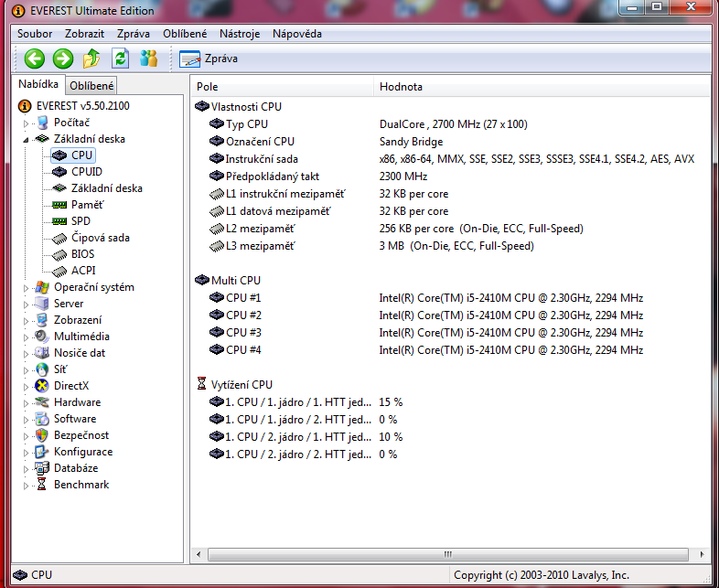Click the Multimédia speaker icon
Screen dimensions: 719x588
[x=42, y=337]
